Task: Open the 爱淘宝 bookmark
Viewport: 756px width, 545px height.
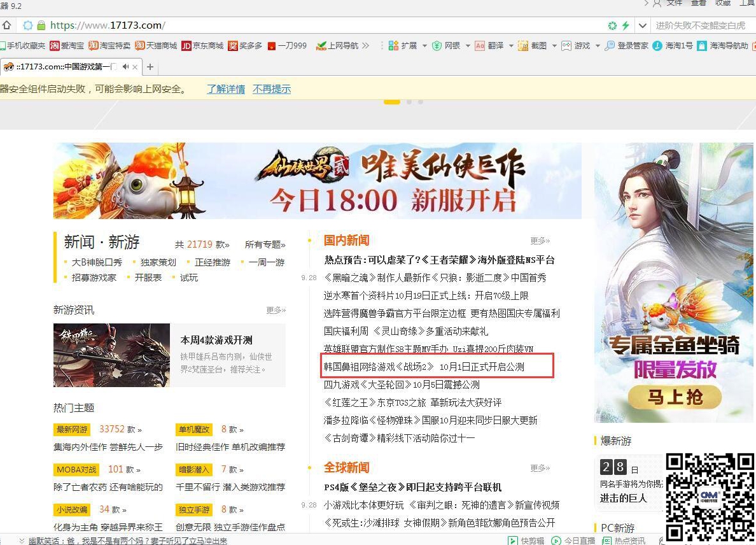Action: coord(67,45)
